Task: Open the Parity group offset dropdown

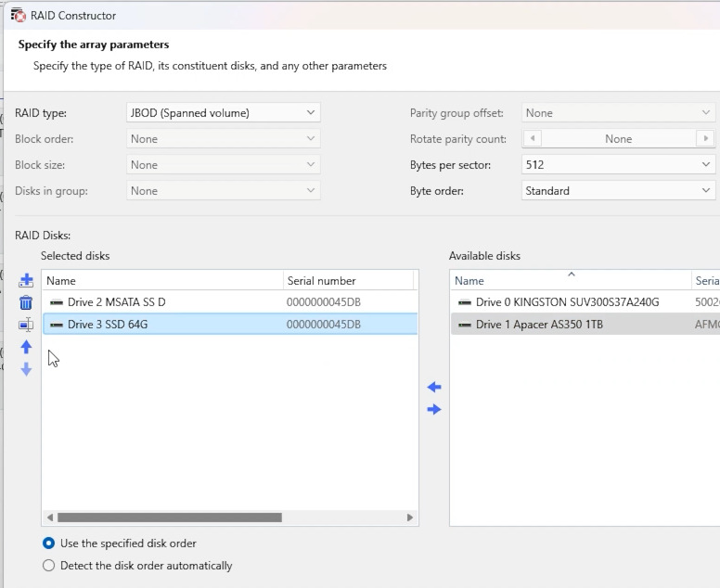Action: tap(618, 113)
